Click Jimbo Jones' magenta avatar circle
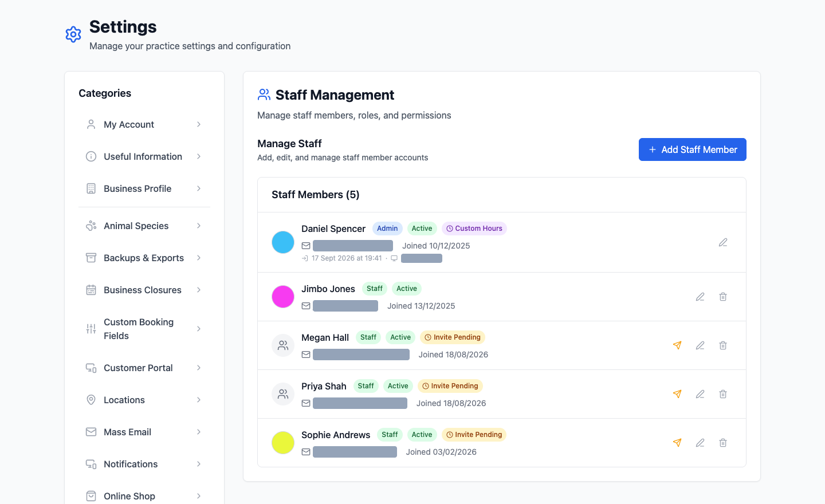 pyautogui.click(x=283, y=297)
